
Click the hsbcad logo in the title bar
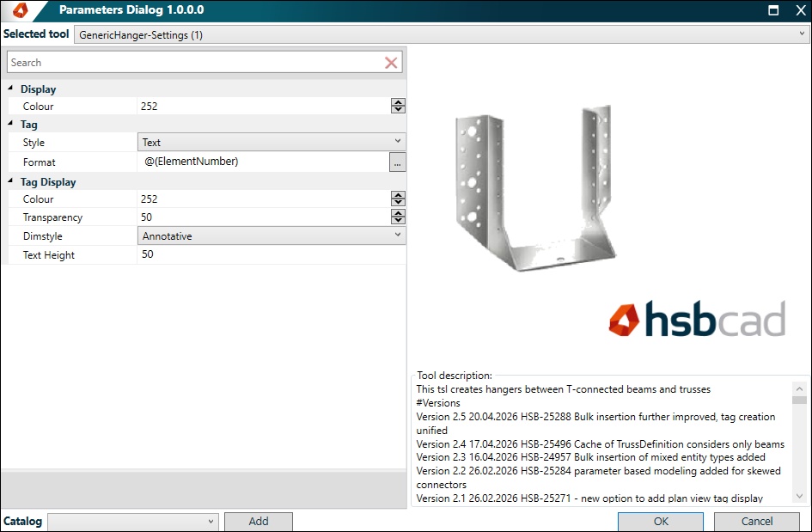click(x=20, y=9)
